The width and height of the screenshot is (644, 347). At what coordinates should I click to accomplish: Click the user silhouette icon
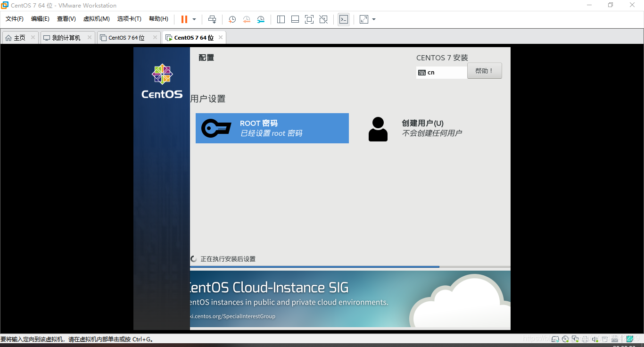tap(378, 129)
